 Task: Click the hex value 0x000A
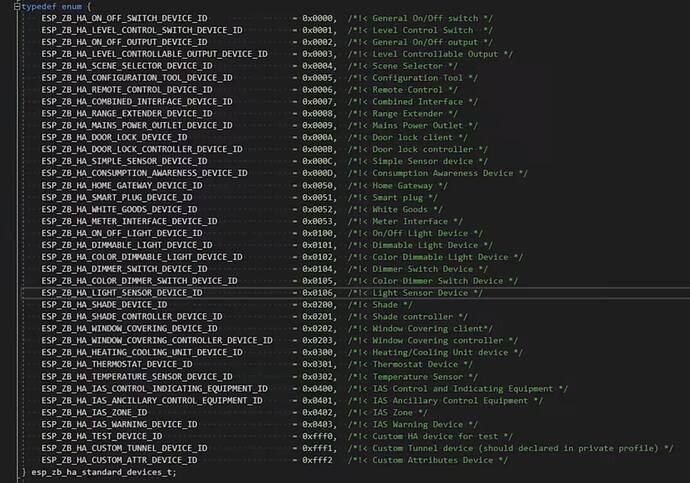click(x=320, y=137)
